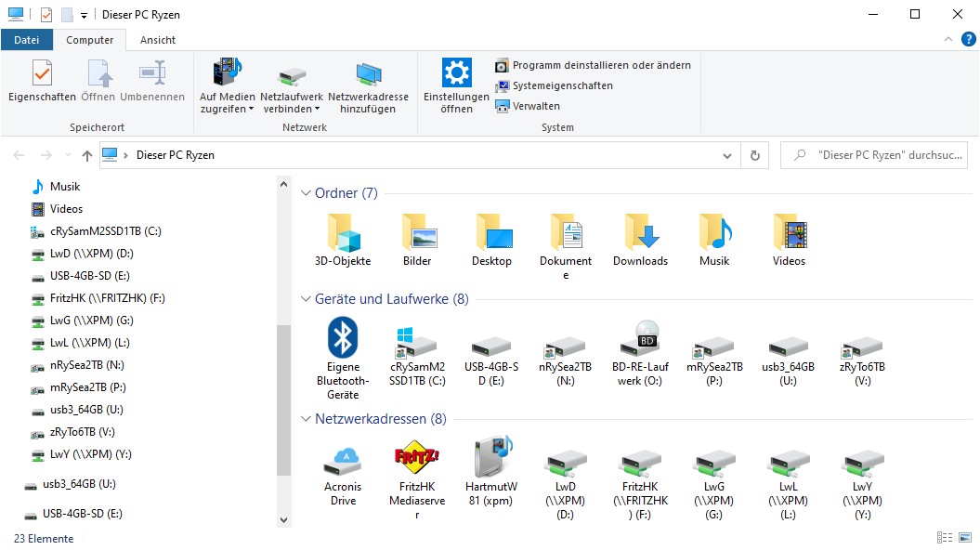Select the 3D-Objekte folder
This screenshot has width=980, height=550.
(x=343, y=241)
